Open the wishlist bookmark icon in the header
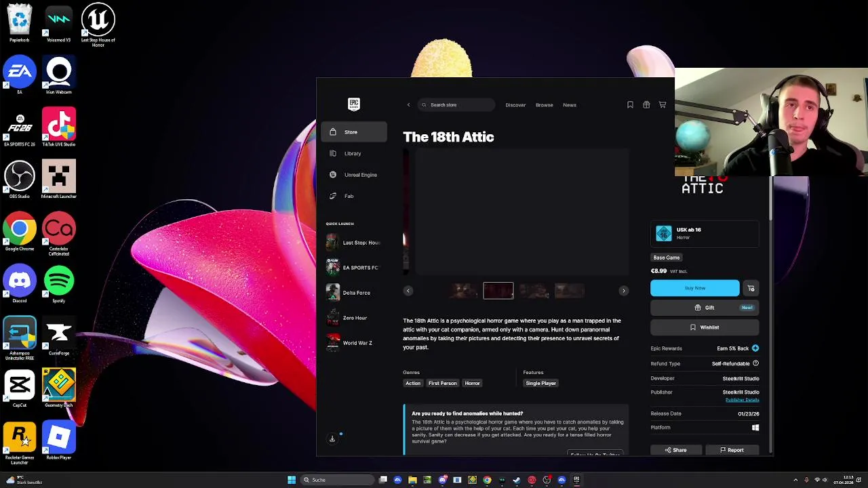This screenshot has height=488, width=868. point(630,105)
